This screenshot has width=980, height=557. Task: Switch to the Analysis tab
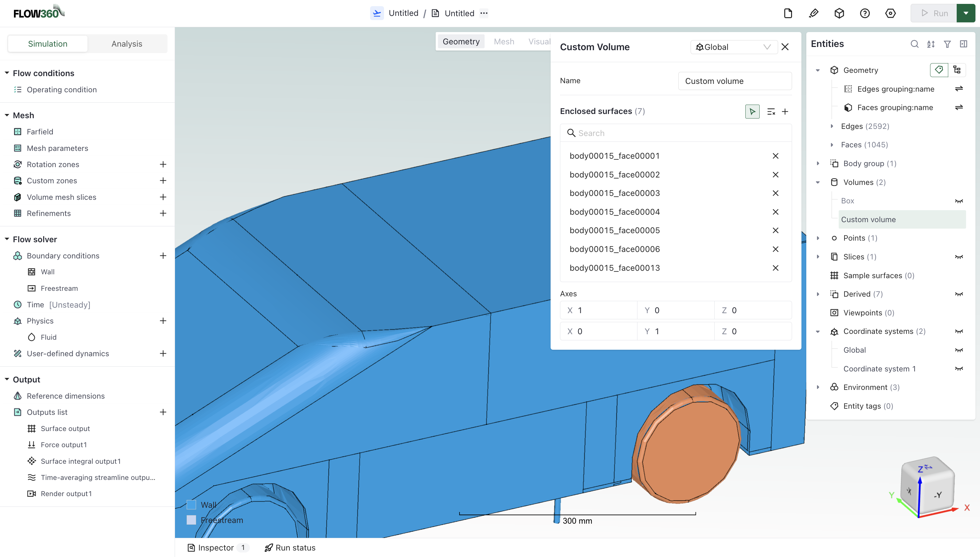click(127, 43)
